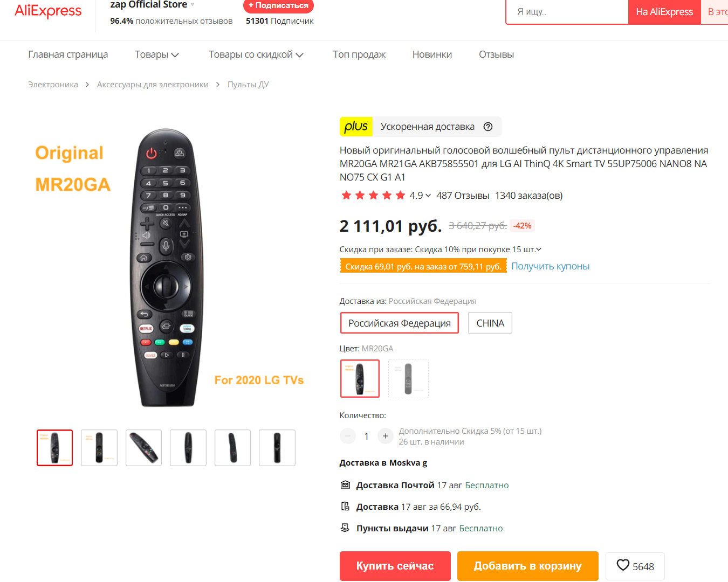This screenshot has height=582, width=728.
Task: Click the AliExpress logo
Action: 48,11
